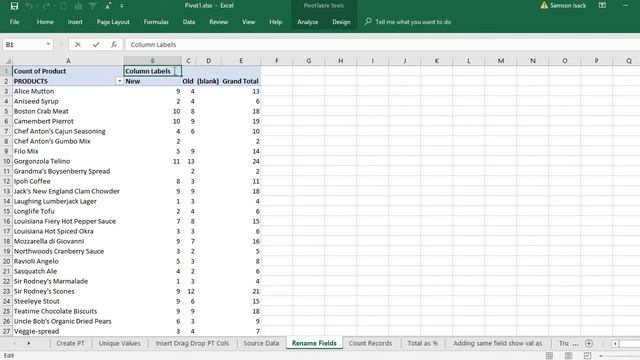Viewport: 640px width, 360px height.
Task: Open the Name Box dropdown arrow
Action: (x=48, y=44)
